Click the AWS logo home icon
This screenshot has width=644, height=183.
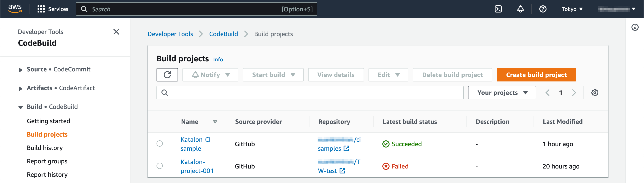click(x=15, y=9)
